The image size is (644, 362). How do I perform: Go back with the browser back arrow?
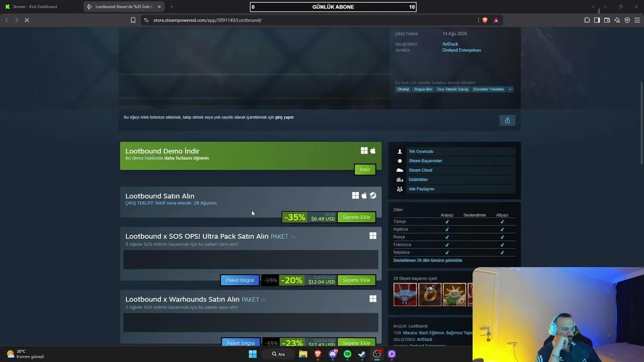(x=7, y=20)
